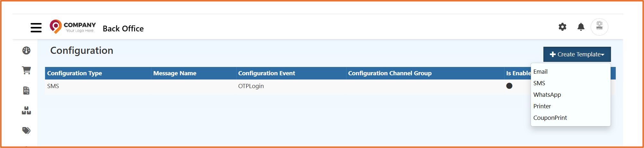644x148 pixels.
Task: Click the OTPLogin row entry
Action: [x=251, y=86]
